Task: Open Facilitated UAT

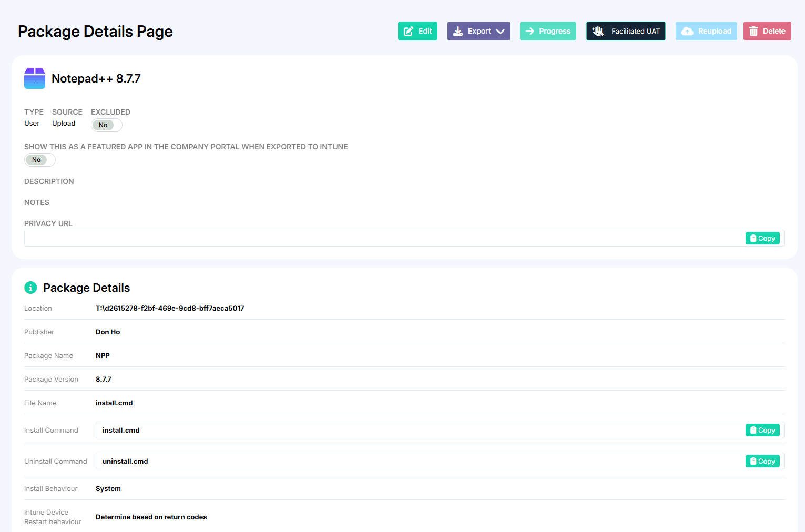Action: [635, 31]
